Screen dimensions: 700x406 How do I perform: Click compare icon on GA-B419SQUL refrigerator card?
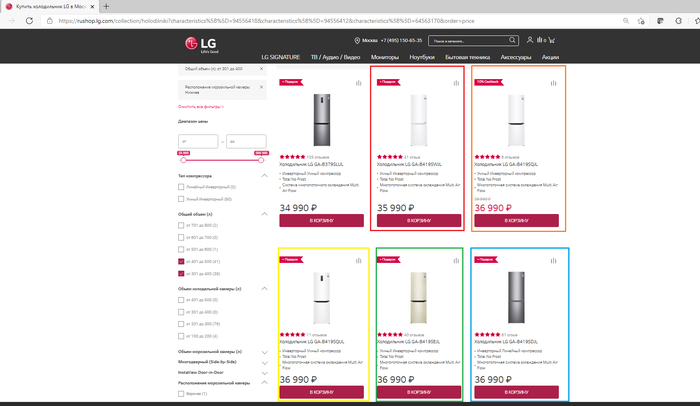[x=357, y=262]
